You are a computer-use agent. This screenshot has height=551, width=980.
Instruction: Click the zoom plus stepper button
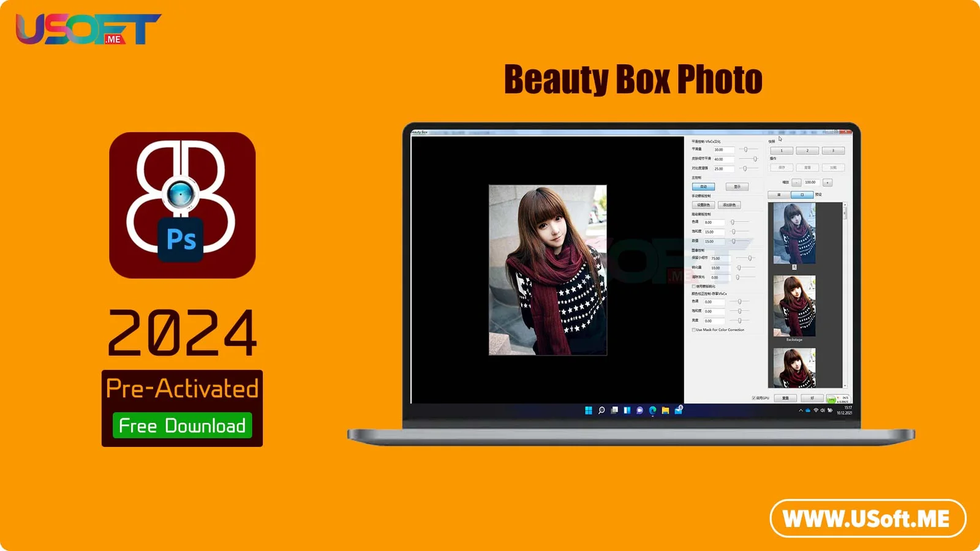point(827,182)
